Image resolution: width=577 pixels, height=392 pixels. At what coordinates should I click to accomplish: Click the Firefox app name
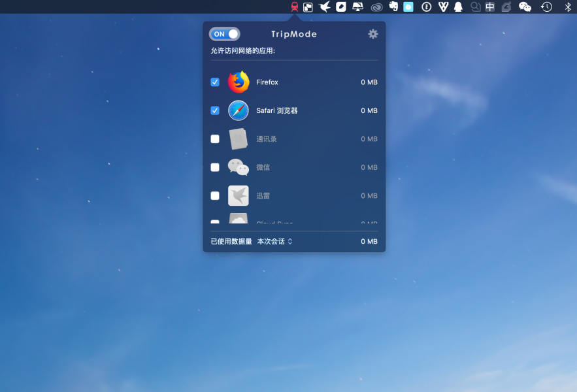coord(267,82)
